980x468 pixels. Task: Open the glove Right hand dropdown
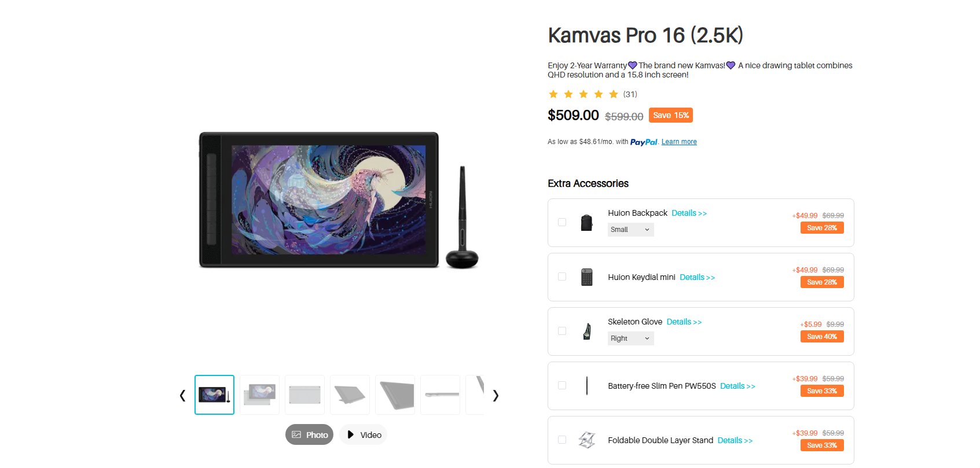(x=631, y=338)
